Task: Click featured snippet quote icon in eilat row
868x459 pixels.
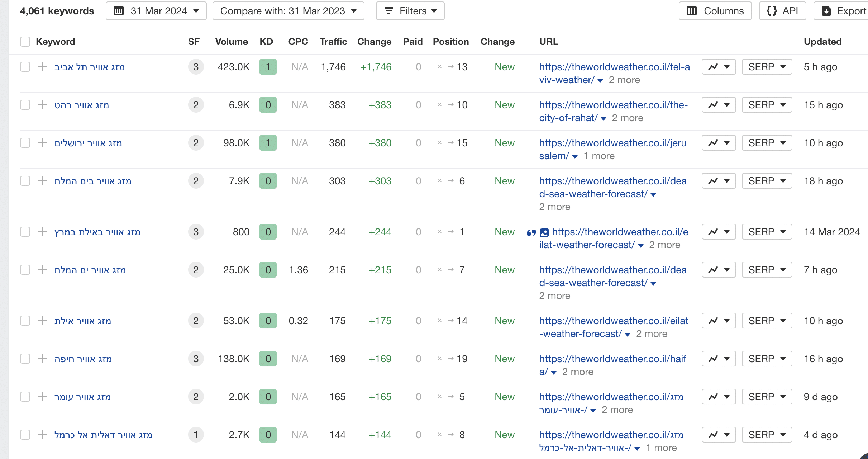Action: pos(531,233)
